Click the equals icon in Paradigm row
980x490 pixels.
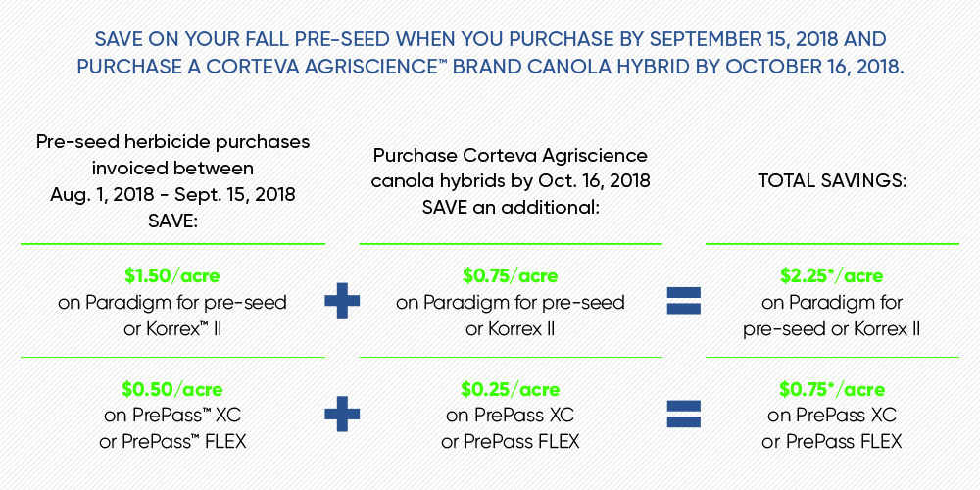pos(684,301)
